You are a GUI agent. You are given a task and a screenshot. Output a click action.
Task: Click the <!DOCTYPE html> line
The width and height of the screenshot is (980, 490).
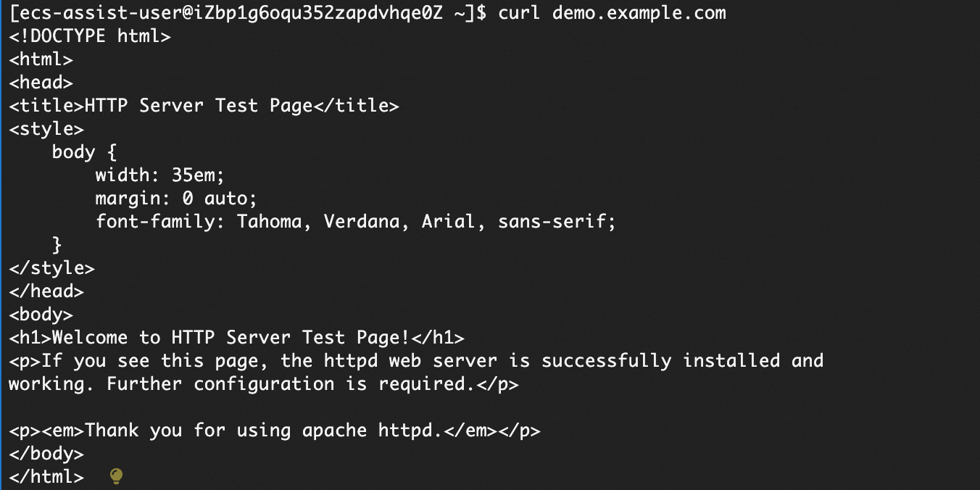click(x=90, y=36)
